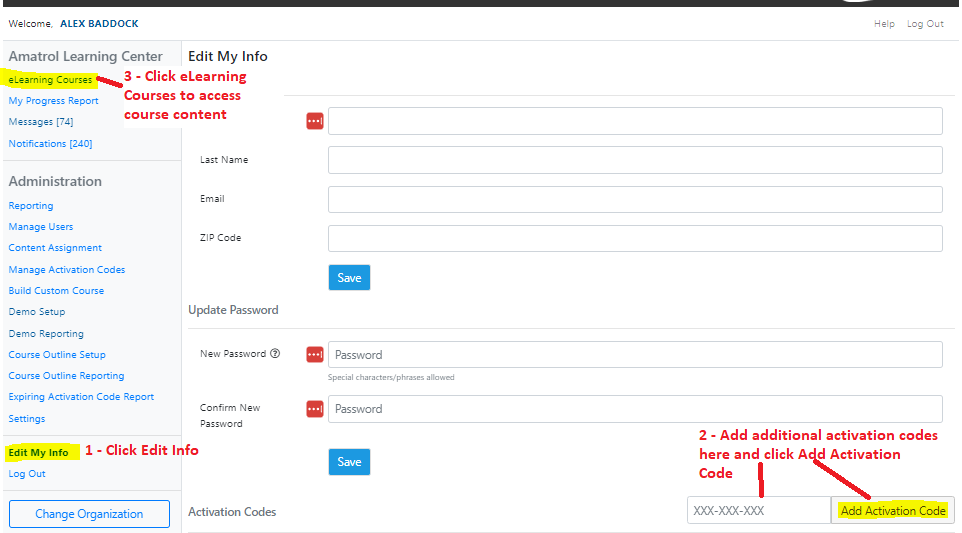962x533 pixels.
Task: Click Save below the ZIP Code field
Action: click(x=349, y=278)
